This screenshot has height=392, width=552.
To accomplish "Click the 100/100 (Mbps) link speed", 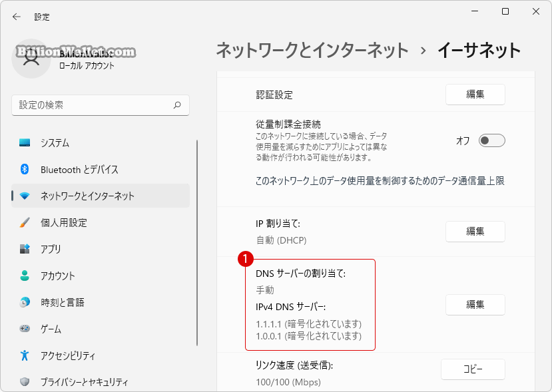I will (288, 382).
